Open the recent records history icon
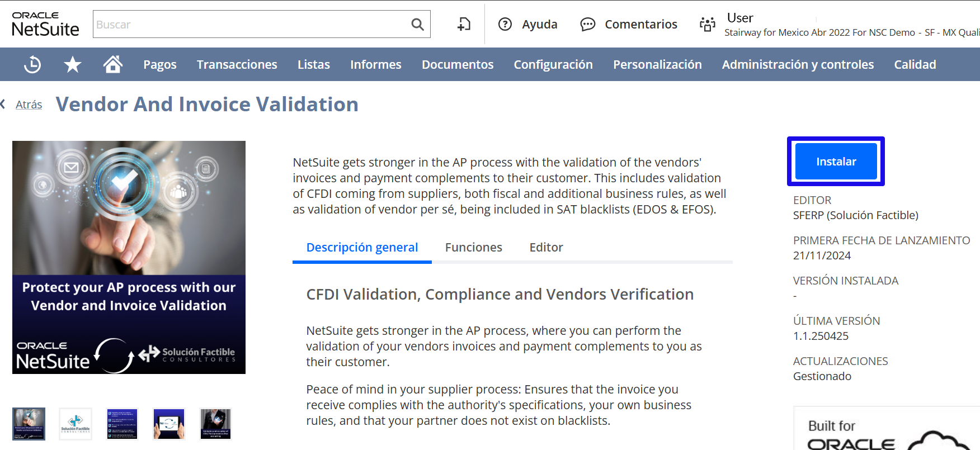The height and width of the screenshot is (450, 980). tap(32, 65)
